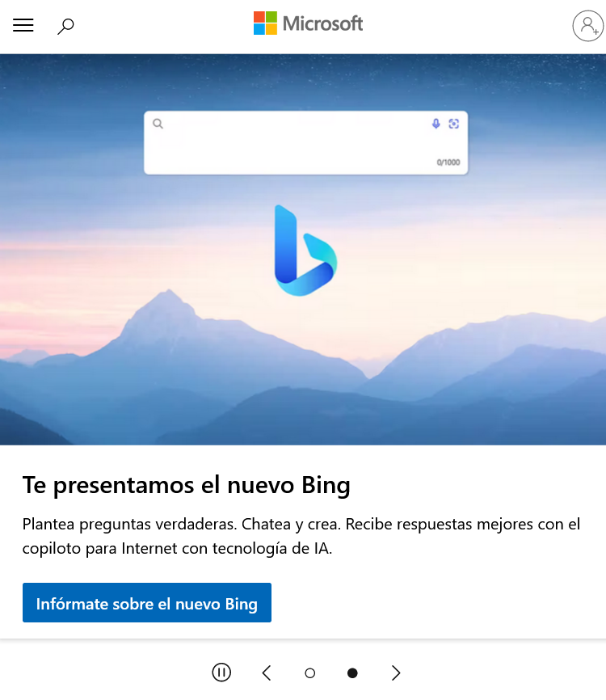Show the previous carousel slide
606x700 pixels.
click(x=267, y=673)
